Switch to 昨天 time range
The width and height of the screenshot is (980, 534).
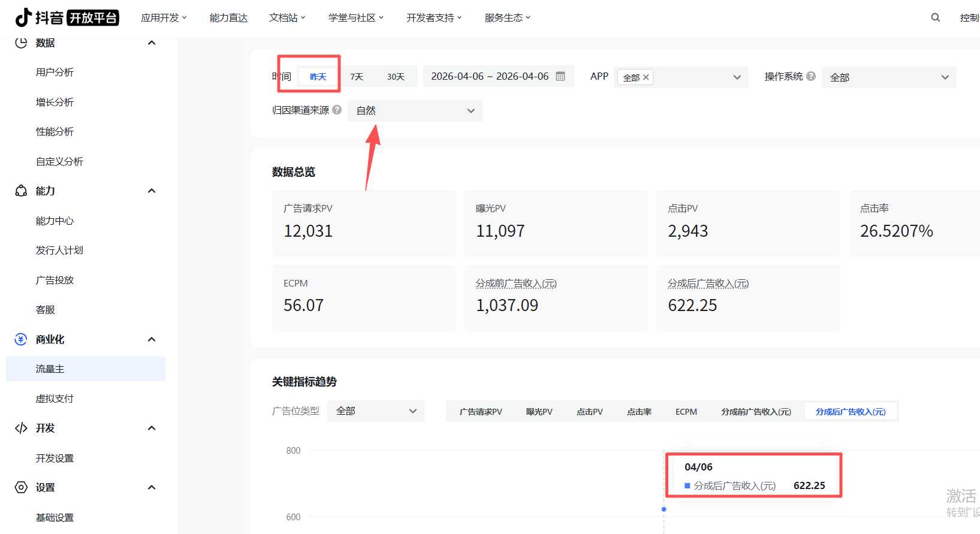(318, 77)
